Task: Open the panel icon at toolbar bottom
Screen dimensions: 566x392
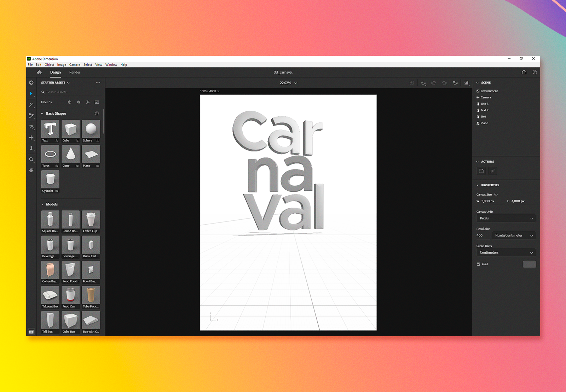Action: 31,332
